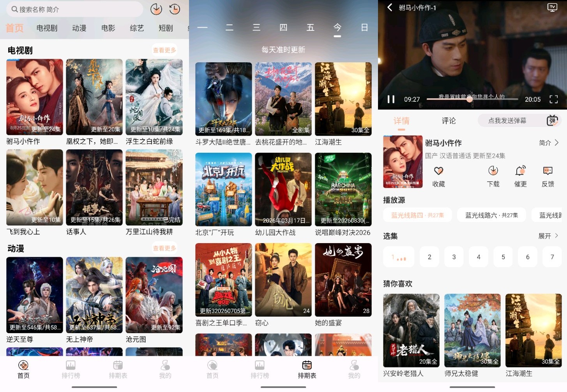This screenshot has width=567, height=392.
Task: Open 兴安岭老猎人 in 猜你喜欢
Action: pos(411,330)
